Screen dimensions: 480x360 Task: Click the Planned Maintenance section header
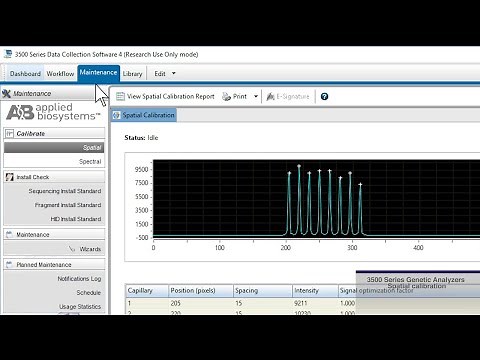click(54, 265)
